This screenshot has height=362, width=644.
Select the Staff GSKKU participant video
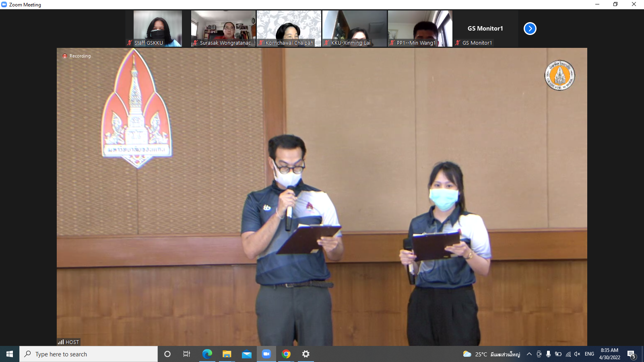click(157, 28)
